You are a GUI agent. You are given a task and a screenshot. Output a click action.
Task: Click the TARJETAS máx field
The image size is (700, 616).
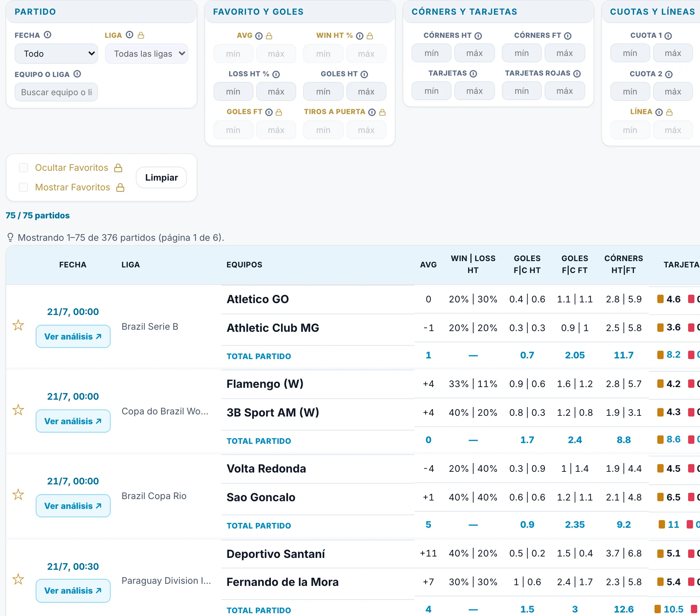coord(475,91)
